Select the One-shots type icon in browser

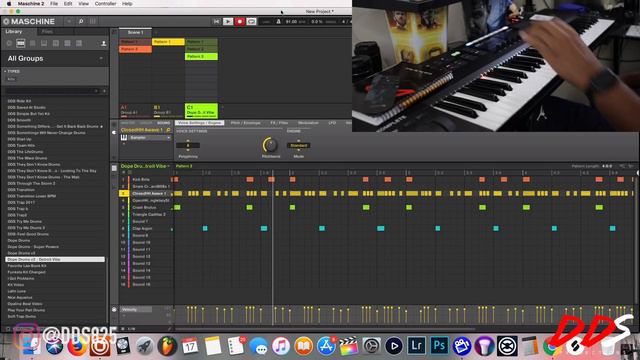tap(79, 43)
